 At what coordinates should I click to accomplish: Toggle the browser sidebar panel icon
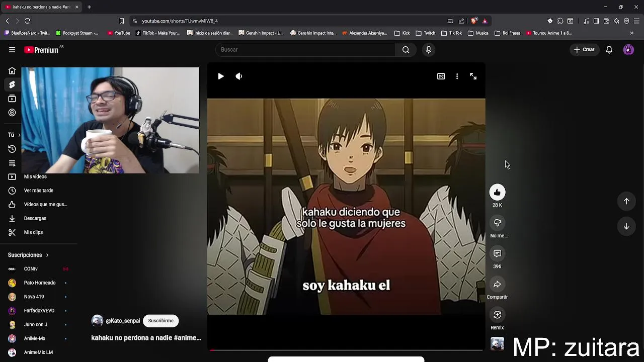coord(596,21)
